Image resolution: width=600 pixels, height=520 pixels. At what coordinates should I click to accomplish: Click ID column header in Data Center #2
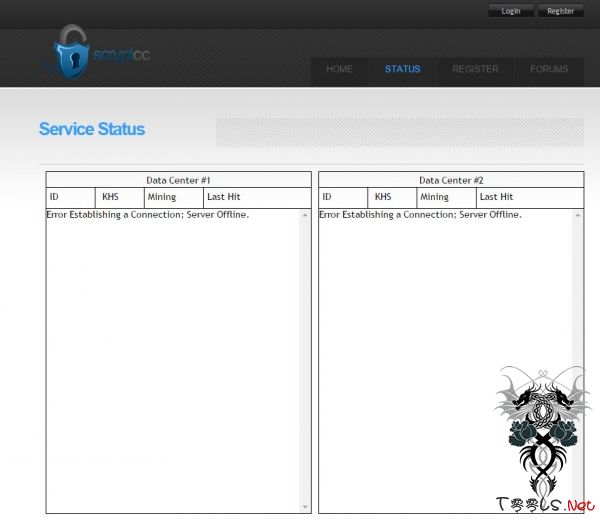pos(326,197)
